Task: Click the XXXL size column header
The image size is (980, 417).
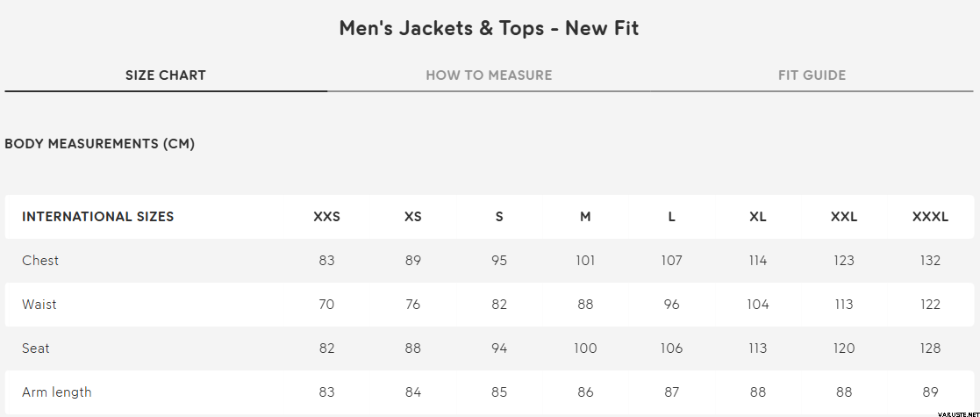Action: click(x=930, y=217)
